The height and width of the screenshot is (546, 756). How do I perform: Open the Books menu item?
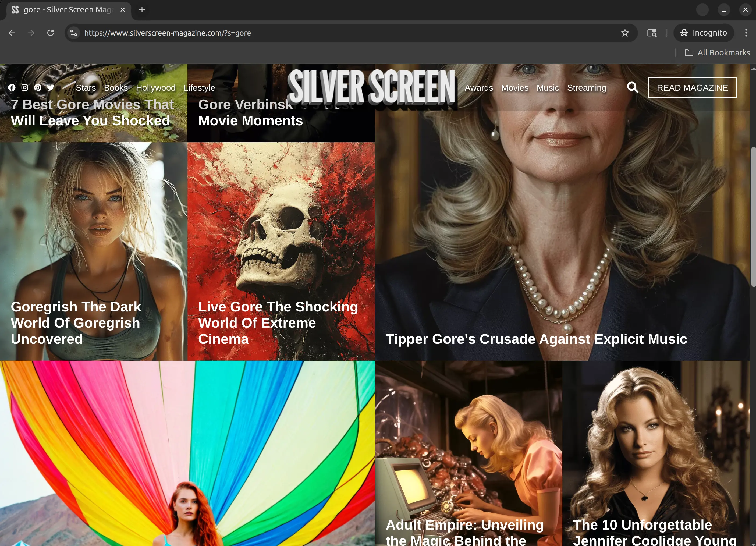click(x=116, y=88)
